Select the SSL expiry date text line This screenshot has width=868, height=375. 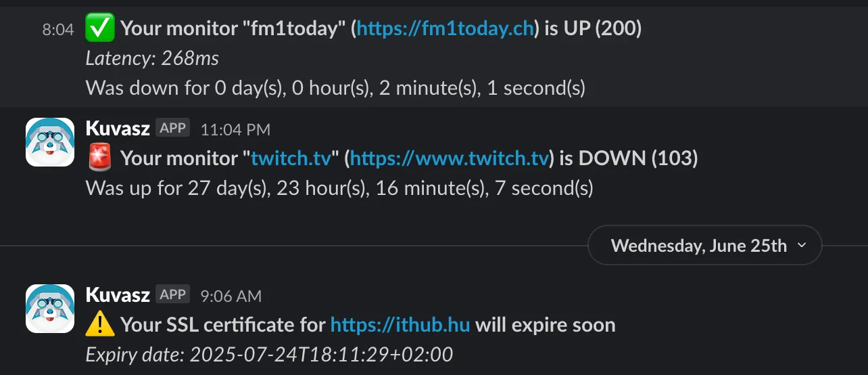point(269,354)
